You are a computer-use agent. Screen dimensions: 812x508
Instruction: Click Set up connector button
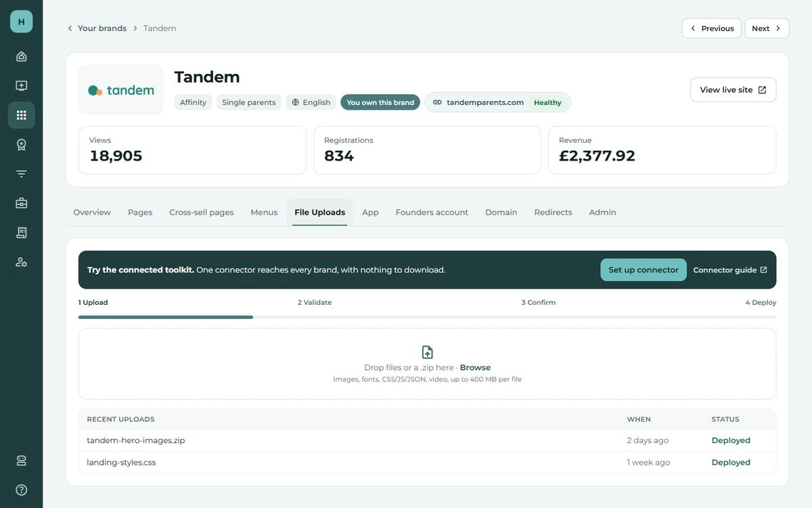tap(644, 270)
